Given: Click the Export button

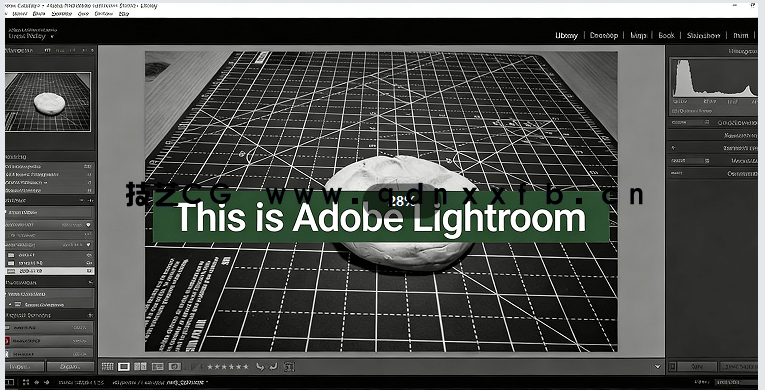Looking at the screenshot, I should click(71, 367).
